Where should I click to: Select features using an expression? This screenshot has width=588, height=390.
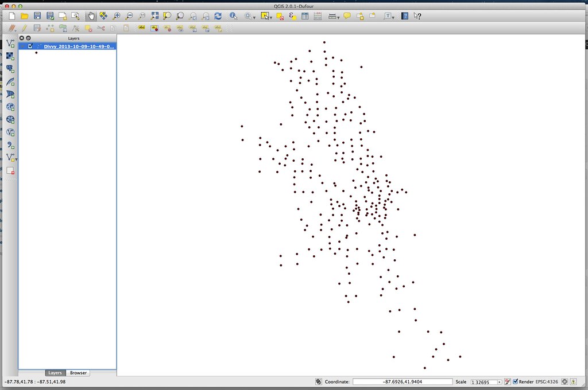click(x=292, y=15)
